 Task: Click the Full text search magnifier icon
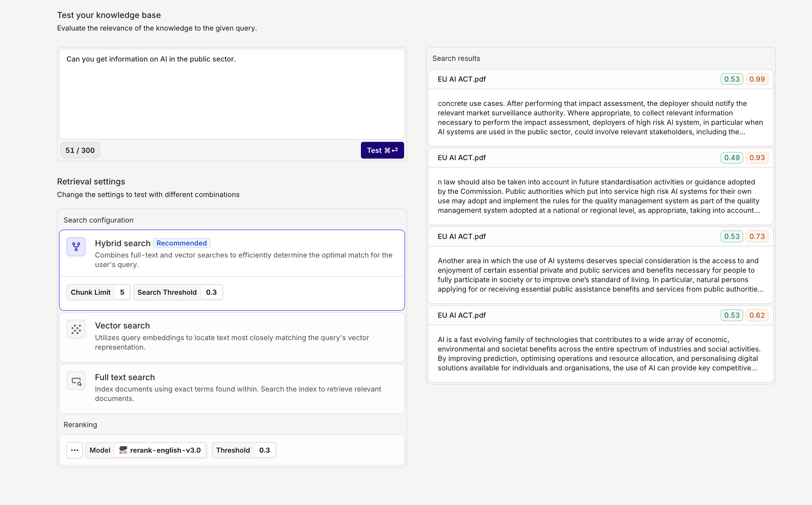(x=76, y=381)
